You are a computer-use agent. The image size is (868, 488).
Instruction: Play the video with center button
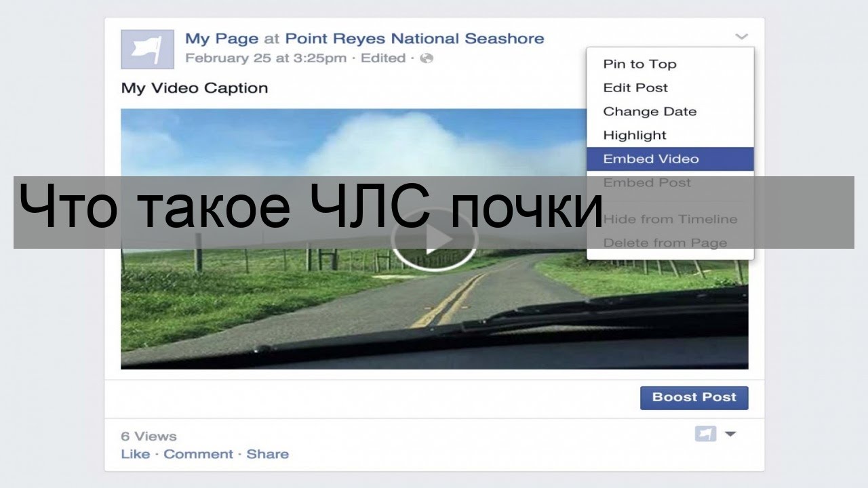(x=434, y=239)
